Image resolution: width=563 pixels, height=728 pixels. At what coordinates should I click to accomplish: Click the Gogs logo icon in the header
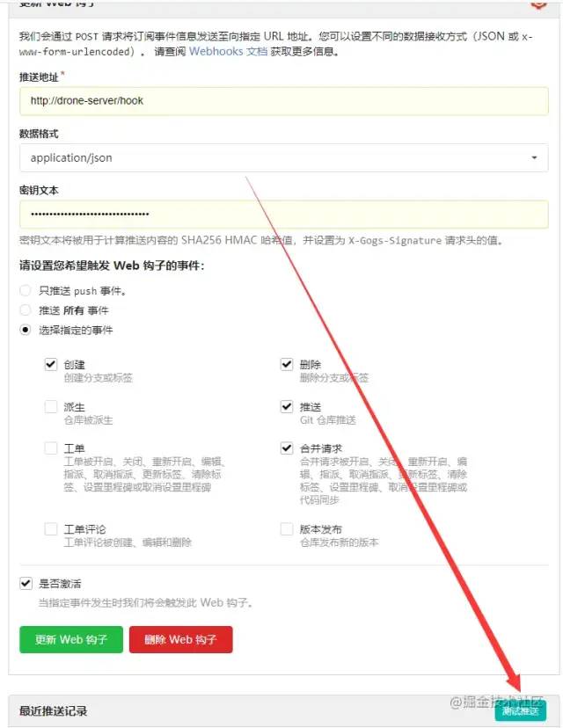coord(538,4)
